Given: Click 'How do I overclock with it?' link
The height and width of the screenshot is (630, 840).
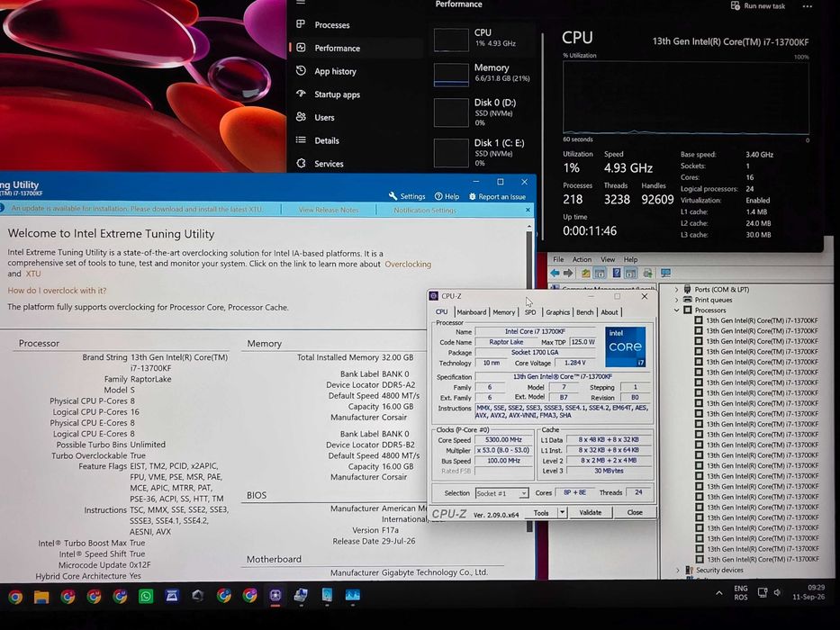Looking at the screenshot, I should tap(57, 291).
